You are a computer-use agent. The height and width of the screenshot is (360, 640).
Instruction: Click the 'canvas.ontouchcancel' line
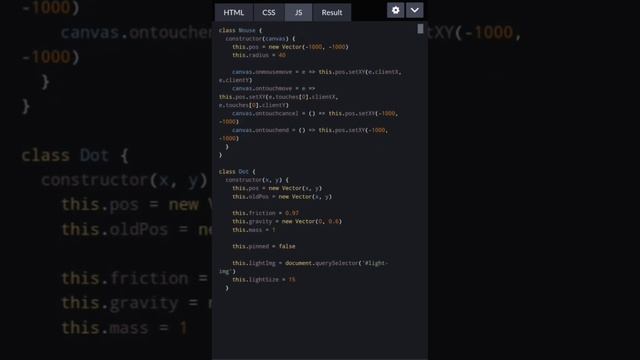(315, 113)
